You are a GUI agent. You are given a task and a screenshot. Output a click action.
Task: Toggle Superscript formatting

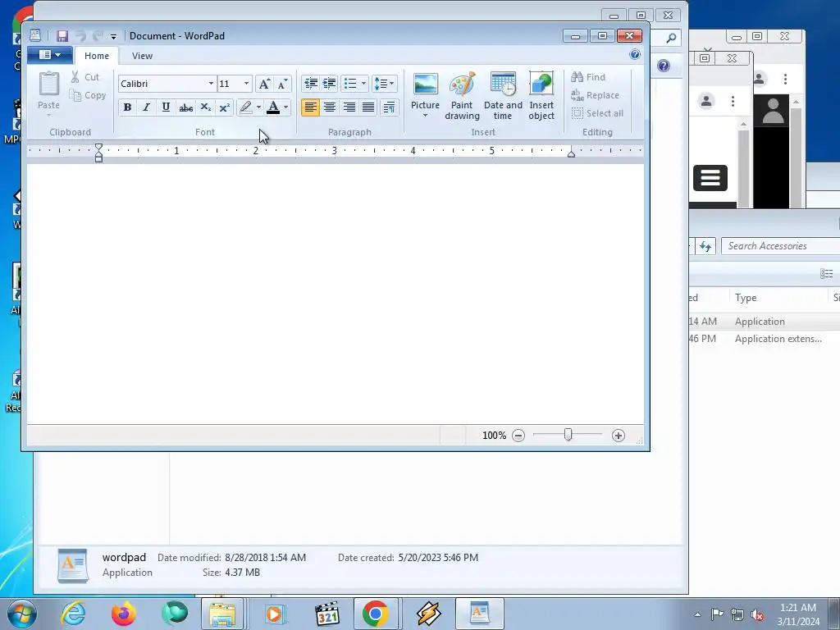[x=225, y=107]
